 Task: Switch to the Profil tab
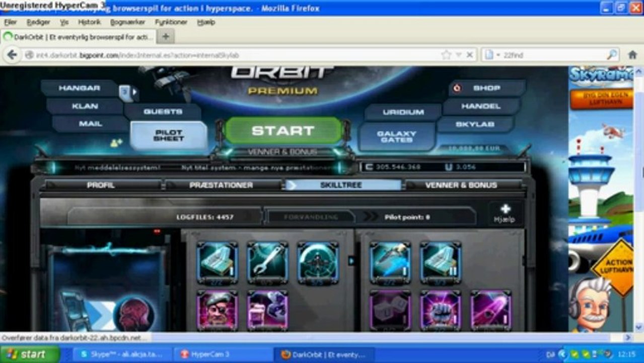101,185
